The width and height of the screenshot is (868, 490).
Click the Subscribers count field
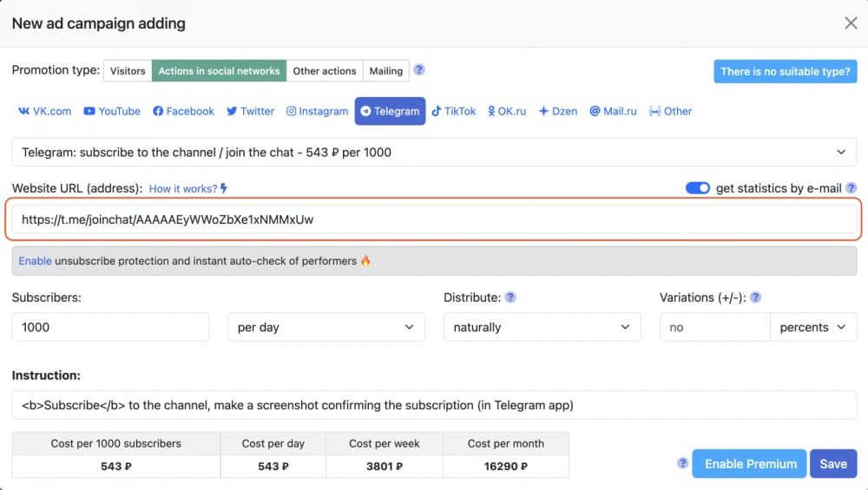pyautogui.click(x=111, y=327)
